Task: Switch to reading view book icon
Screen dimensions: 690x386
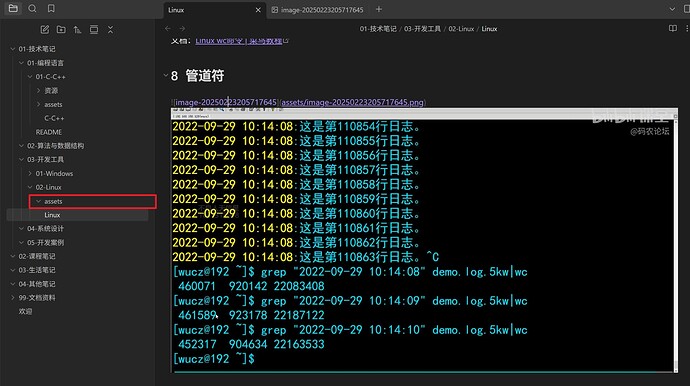Action: pyautogui.click(x=673, y=29)
